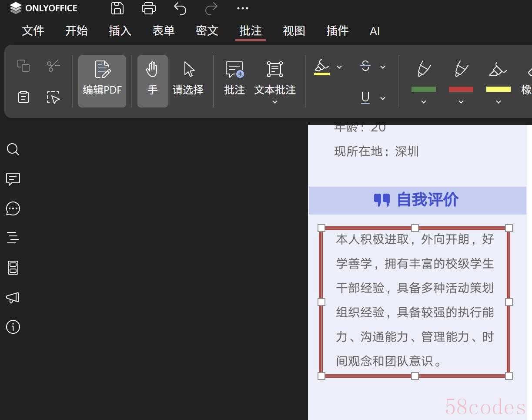Image resolution: width=532 pixels, height=420 pixels.
Task: Open the Comments panel in sidebar
Action: (x=13, y=179)
